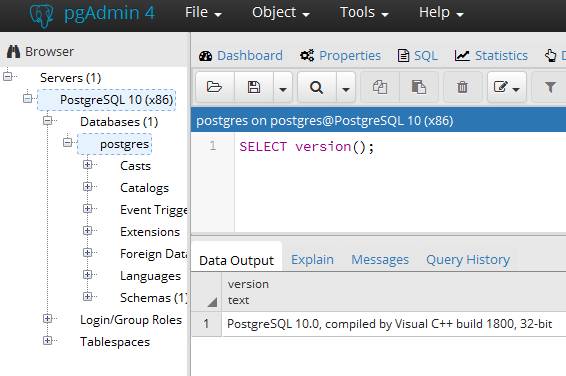566x376 pixels.
Task: Click the SQL document icon
Action: click(403, 56)
